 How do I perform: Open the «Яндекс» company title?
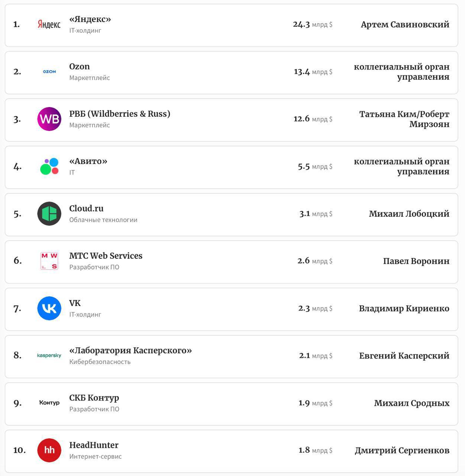[90, 19]
